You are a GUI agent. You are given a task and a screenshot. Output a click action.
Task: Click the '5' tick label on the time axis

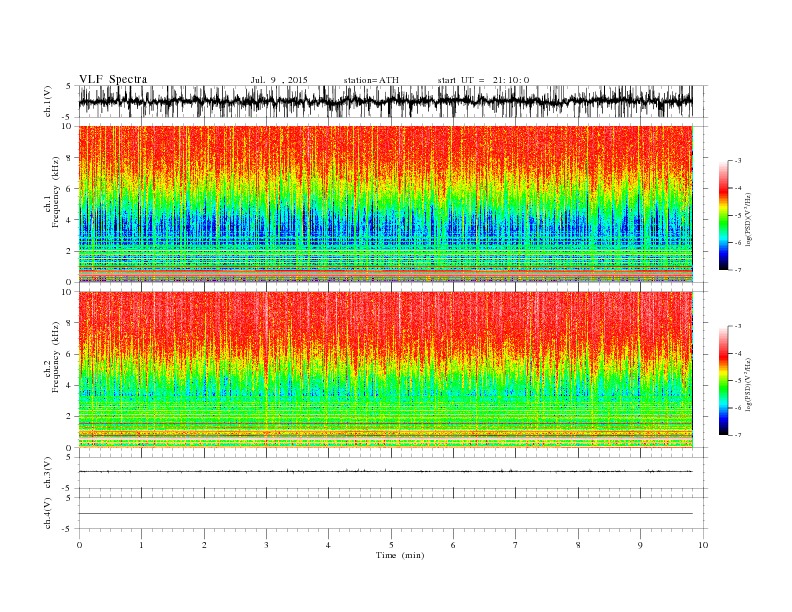(391, 545)
